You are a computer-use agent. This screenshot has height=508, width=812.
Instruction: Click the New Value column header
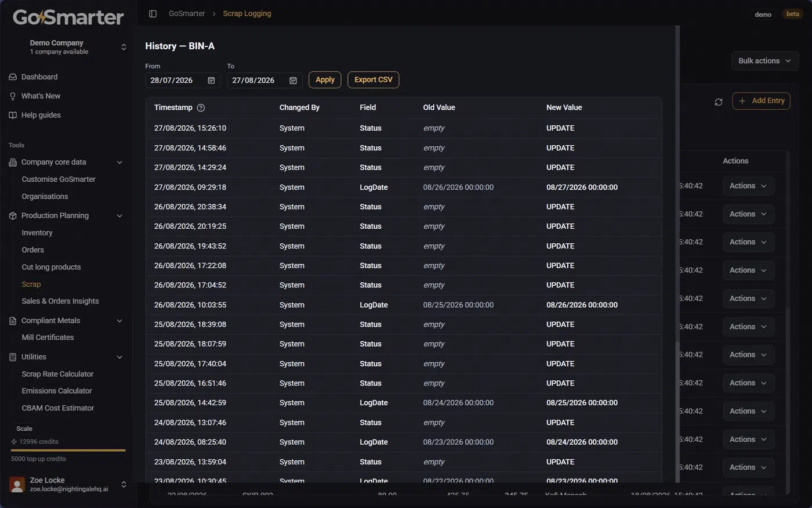[x=564, y=107]
